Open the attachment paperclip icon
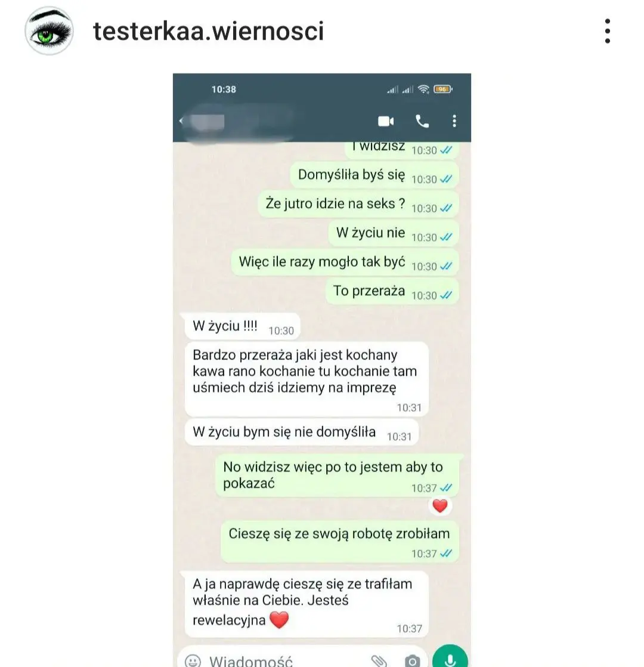 pos(379,660)
